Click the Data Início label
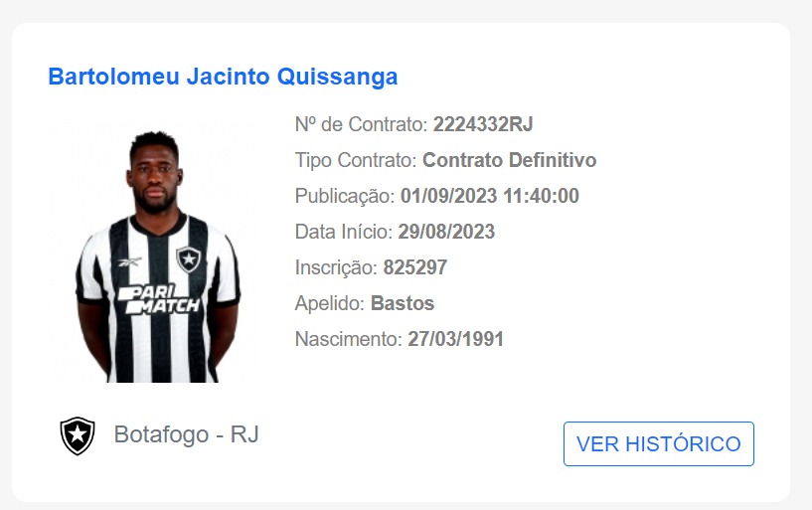The height and width of the screenshot is (510, 812). (x=344, y=232)
